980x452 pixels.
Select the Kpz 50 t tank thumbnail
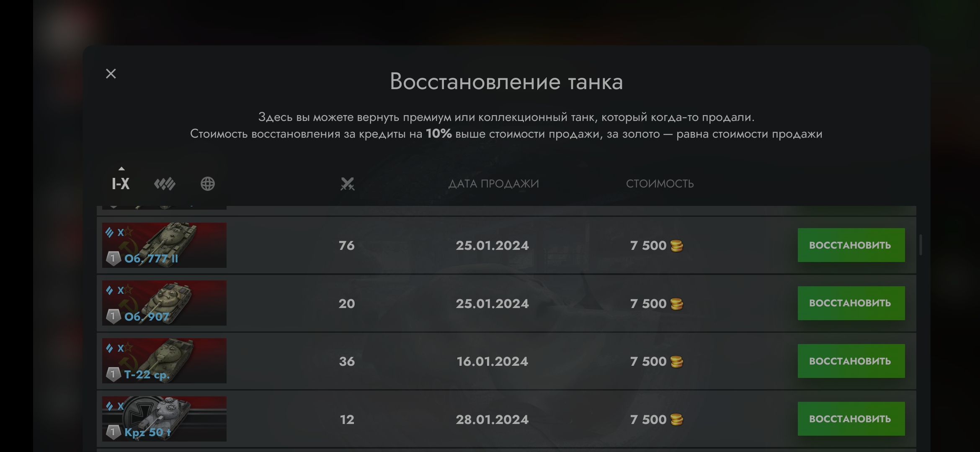coord(164,419)
